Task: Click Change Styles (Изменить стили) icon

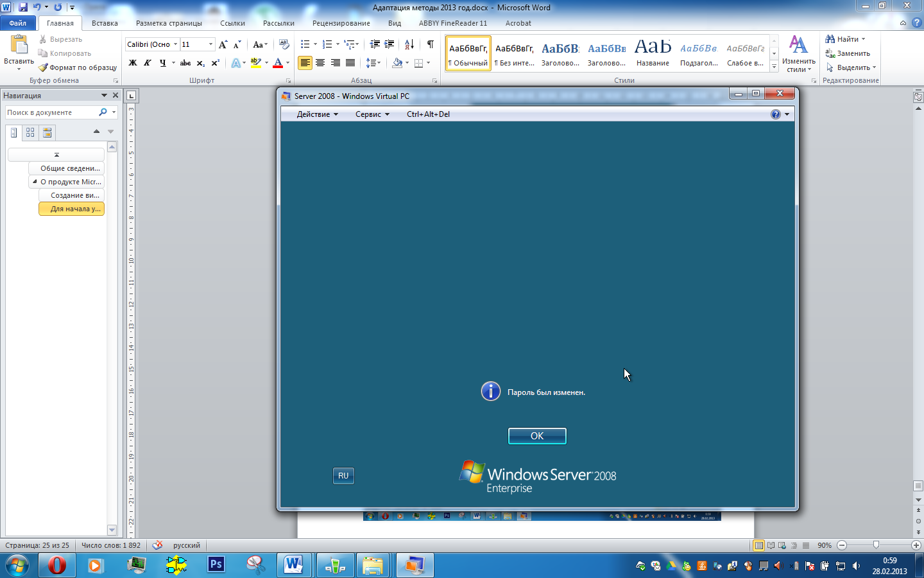Action: tap(798, 53)
